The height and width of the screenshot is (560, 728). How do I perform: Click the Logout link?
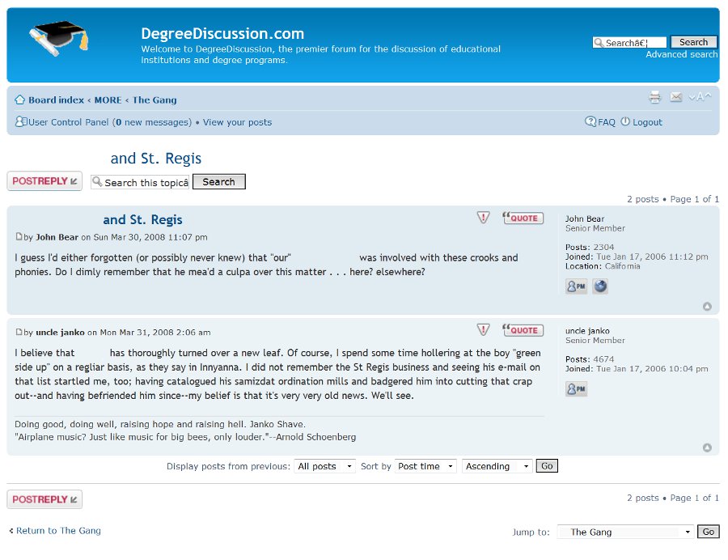pyautogui.click(x=647, y=122)
